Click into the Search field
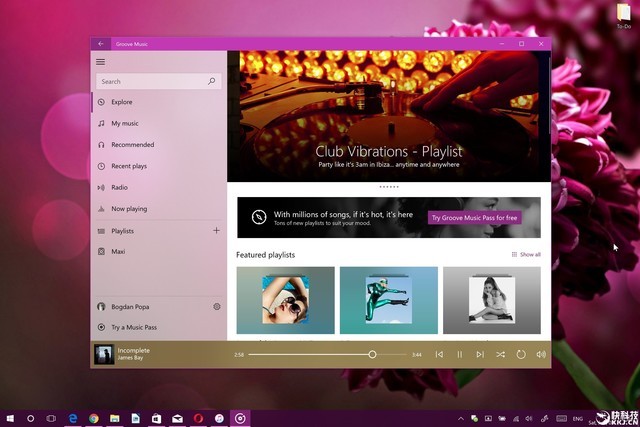 point(158,81)
